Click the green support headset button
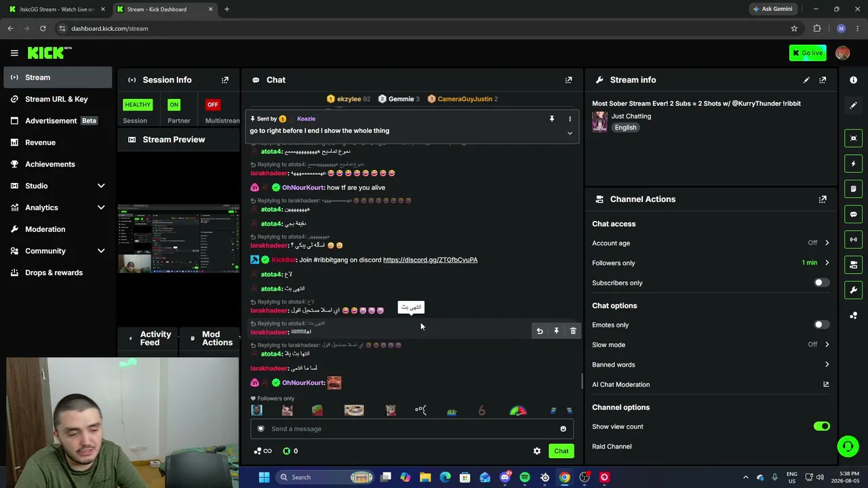The image size is (868, 488). (848, 447)
